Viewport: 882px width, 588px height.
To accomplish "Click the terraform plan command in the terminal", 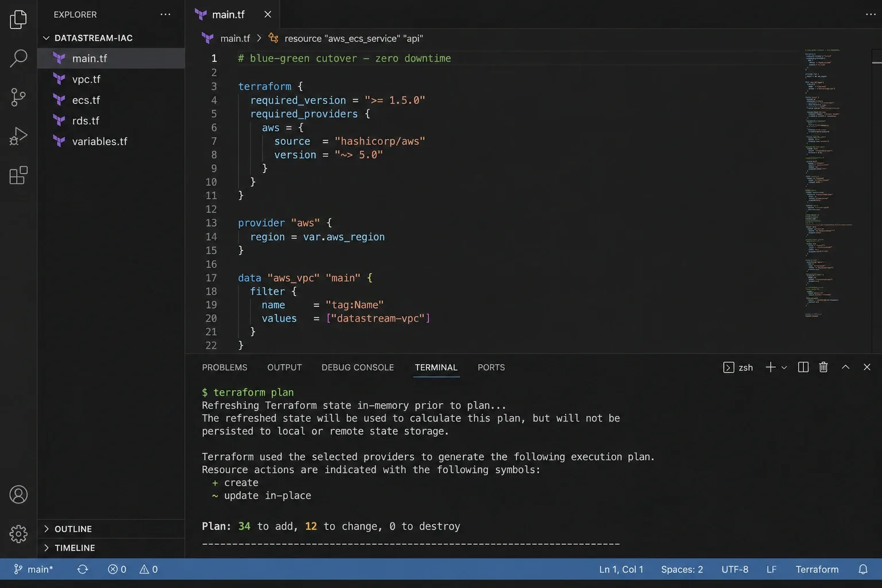I will (254, 392).
